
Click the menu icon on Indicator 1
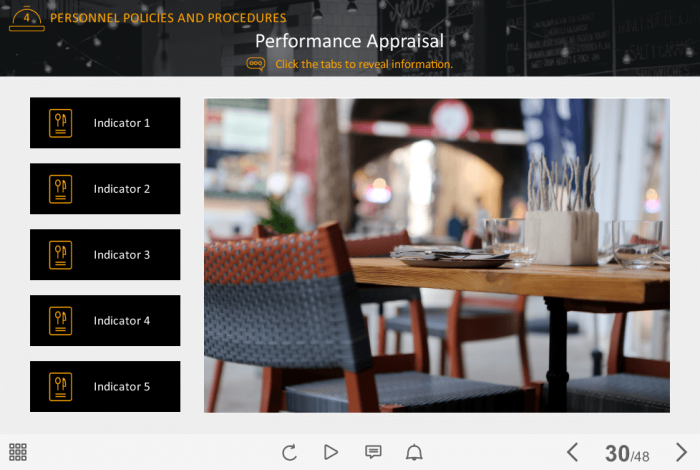(61, 123)
